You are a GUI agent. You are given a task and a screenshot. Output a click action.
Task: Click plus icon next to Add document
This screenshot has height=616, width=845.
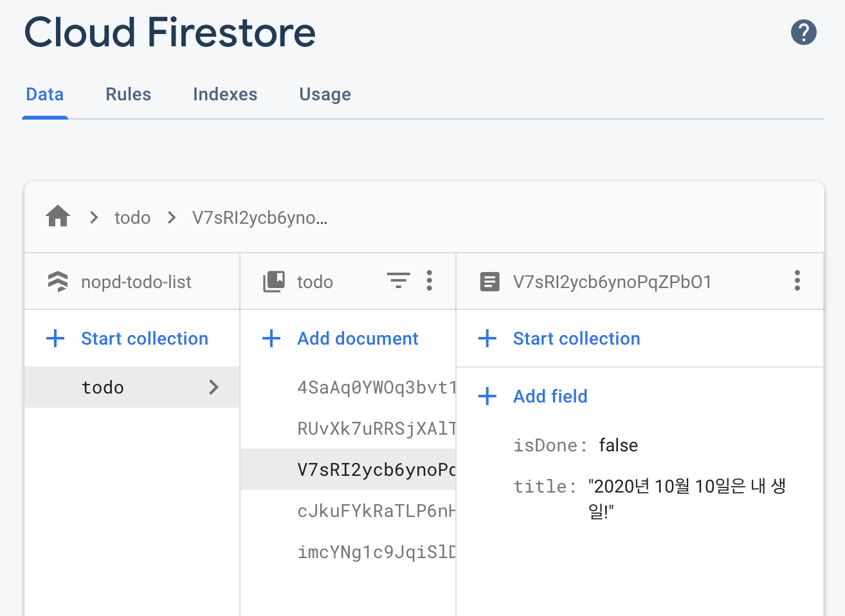(271, 338)
